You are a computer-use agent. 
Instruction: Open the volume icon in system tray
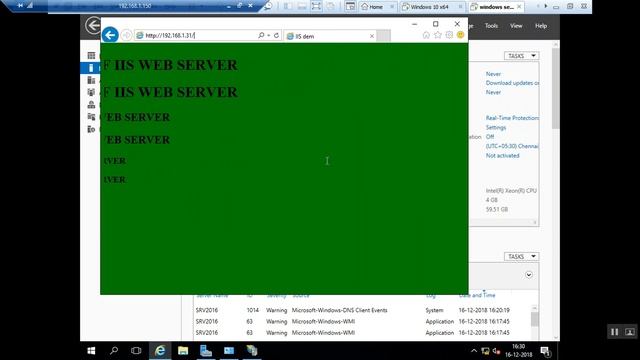point(496,351)
